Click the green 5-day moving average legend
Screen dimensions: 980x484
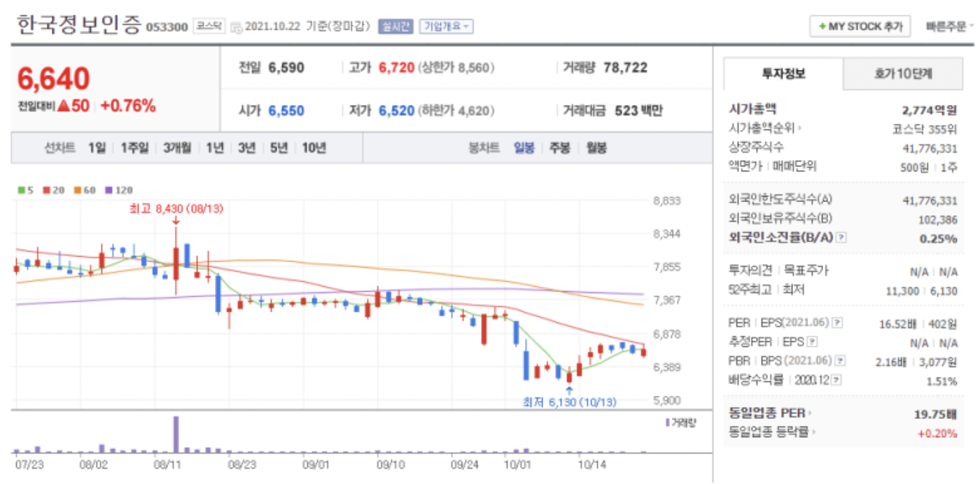[24, 190]
